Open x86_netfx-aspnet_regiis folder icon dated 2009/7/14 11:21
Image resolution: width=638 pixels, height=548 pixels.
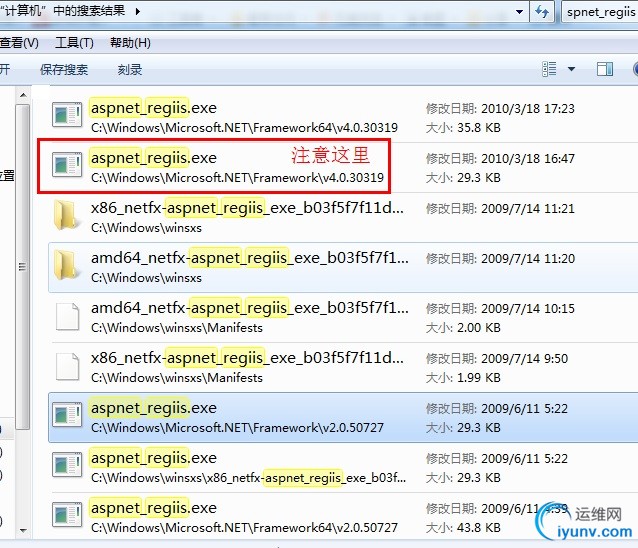(x=66, y=215)
